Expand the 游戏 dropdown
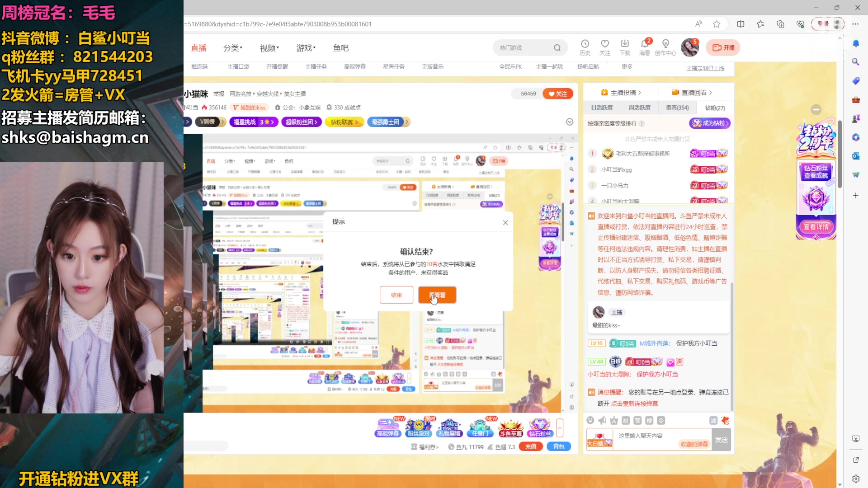The width and height of the screenshot is (868, 488). (x=306, y=48)
